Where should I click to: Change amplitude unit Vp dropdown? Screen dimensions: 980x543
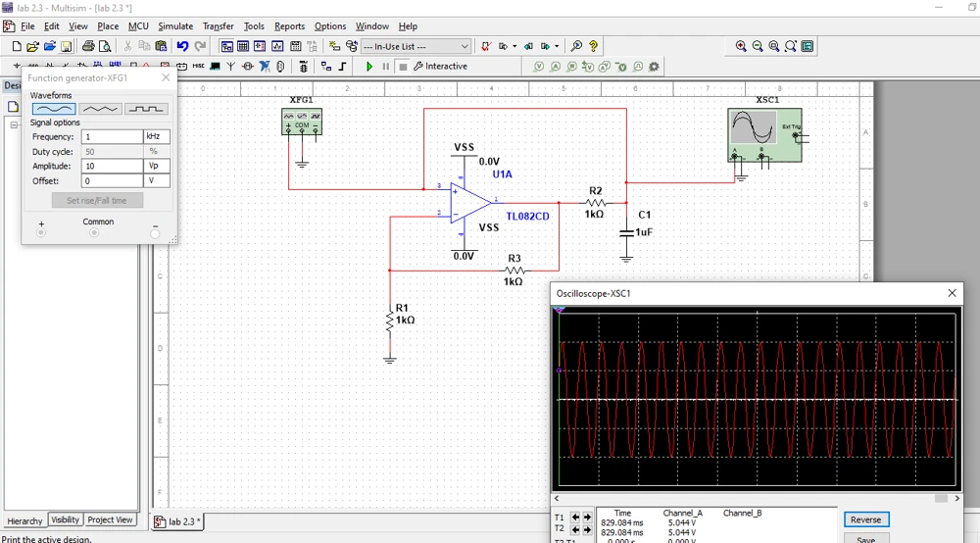157,166
